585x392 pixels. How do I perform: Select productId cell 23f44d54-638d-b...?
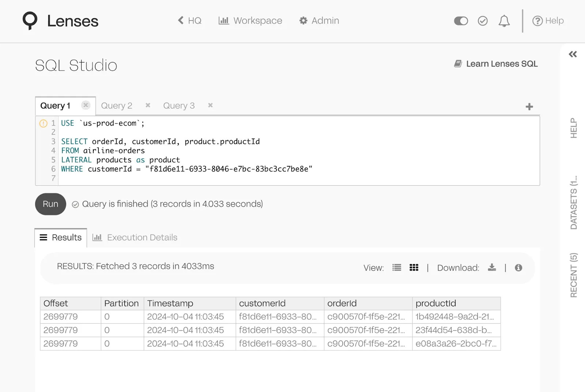[x=456, y=330]
